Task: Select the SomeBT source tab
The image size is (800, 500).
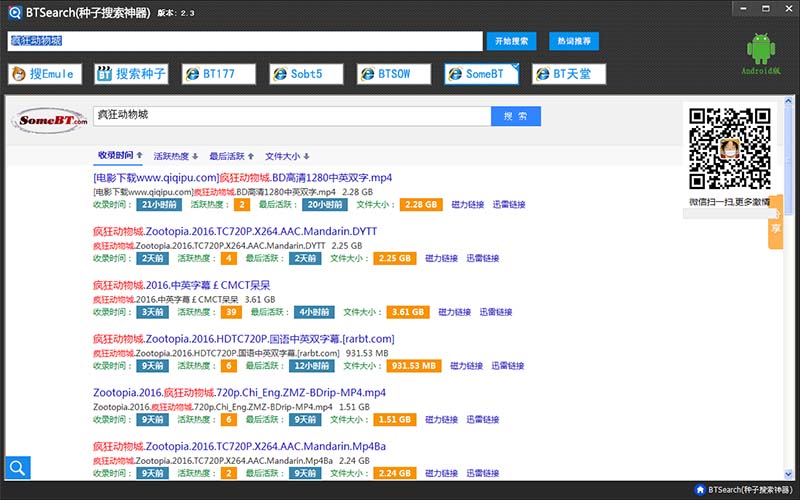Action: [x=482, y=74]
